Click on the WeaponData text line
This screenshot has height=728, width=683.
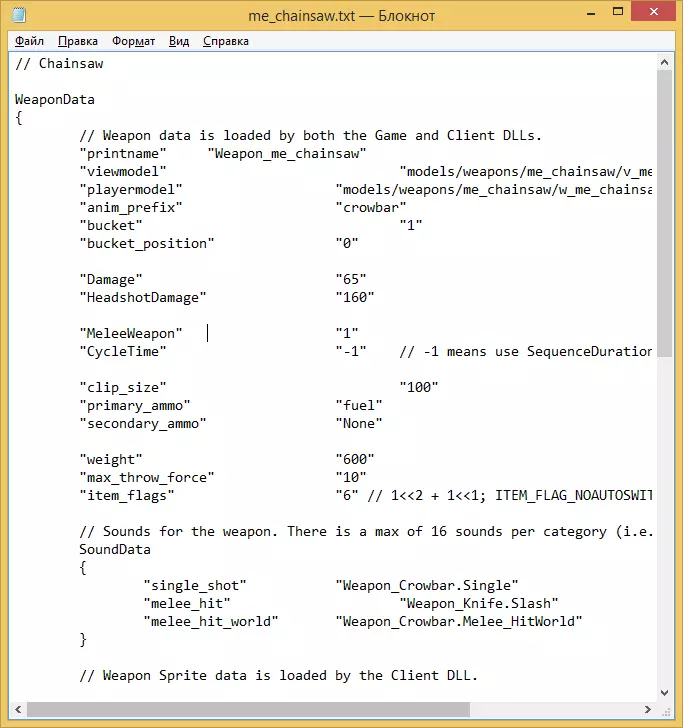point(55,99)
